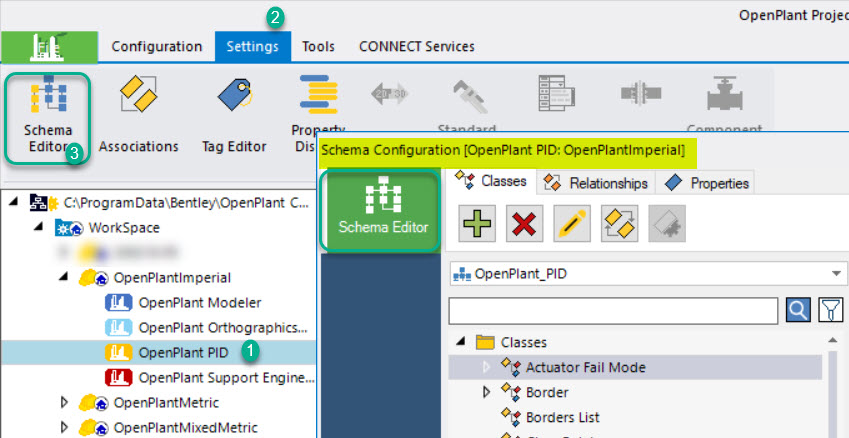Select the OpenPlantImperial workset label
The width and height of the screenshot is (849, 438).
[x=172, y=278]
